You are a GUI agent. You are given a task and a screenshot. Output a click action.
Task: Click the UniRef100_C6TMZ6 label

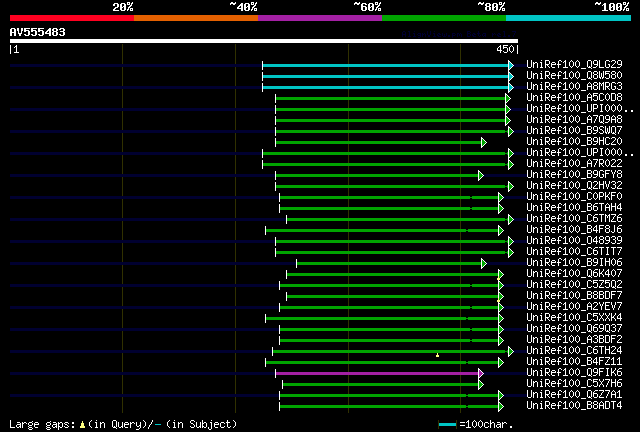point(574,218)
